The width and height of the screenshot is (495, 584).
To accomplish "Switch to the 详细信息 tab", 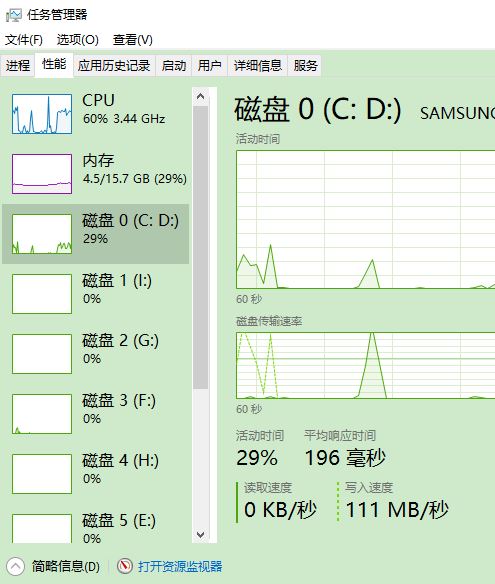I will pyautogui.click(x=258, y=66).
